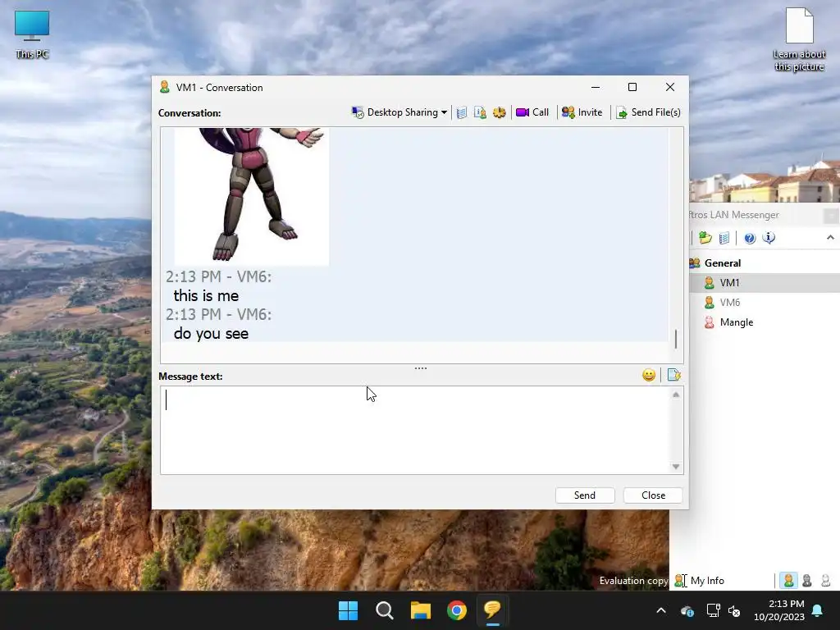Click the message box scroll-up arrow

click(x=676, y=395)
